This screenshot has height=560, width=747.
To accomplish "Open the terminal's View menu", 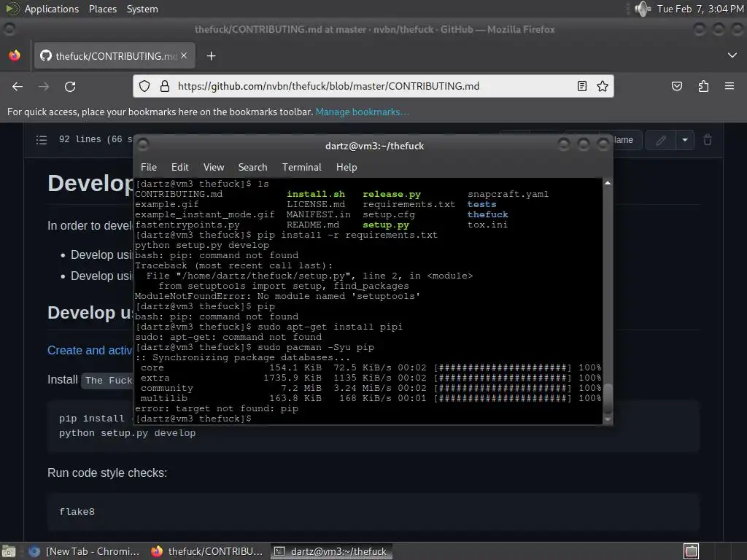I will pos(214,167).
